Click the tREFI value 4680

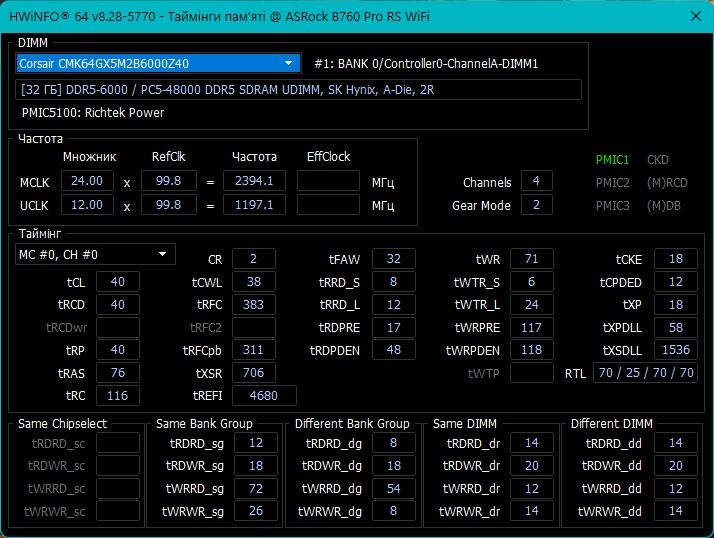click(264, 395)
